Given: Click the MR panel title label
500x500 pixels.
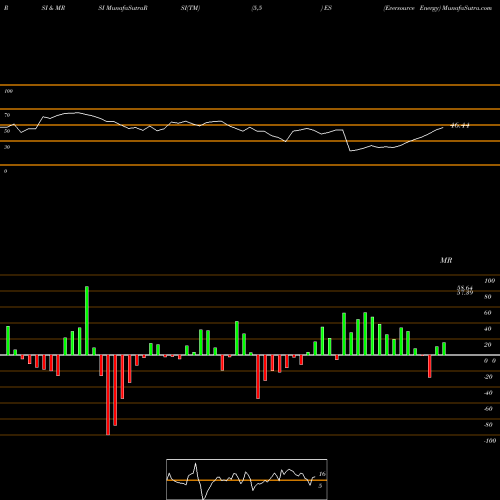Looking at the screenshot, I should (x=446, y=260).
